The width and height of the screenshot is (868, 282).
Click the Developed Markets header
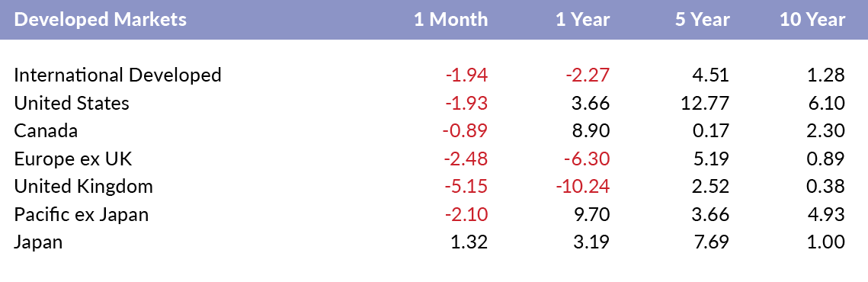[x=100, y=19]
